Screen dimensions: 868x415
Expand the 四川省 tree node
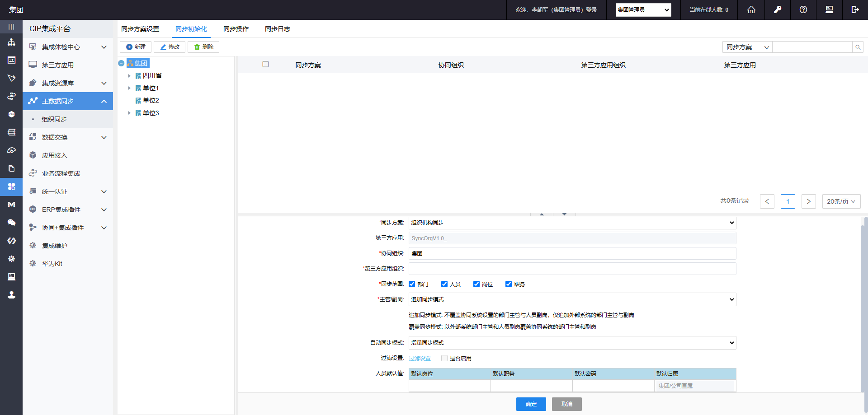click(129, 76)
